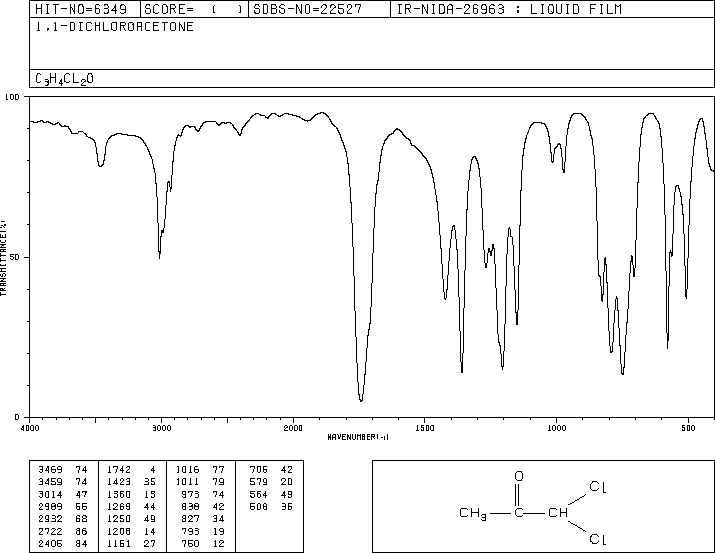Select the 1161 peak entry in table
The image size is (715, 553).
131,543
